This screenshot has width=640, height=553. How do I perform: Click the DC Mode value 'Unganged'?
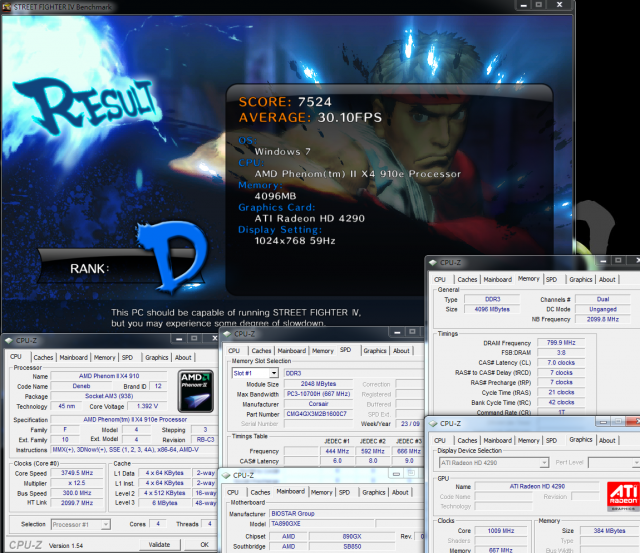pos(603,309)
